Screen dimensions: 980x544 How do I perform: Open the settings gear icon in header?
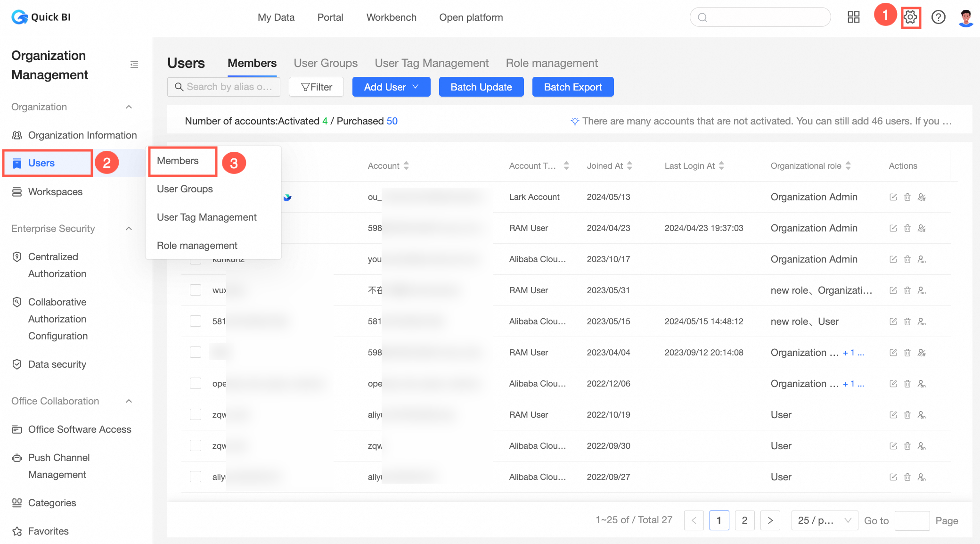click(x=910, y=17)
